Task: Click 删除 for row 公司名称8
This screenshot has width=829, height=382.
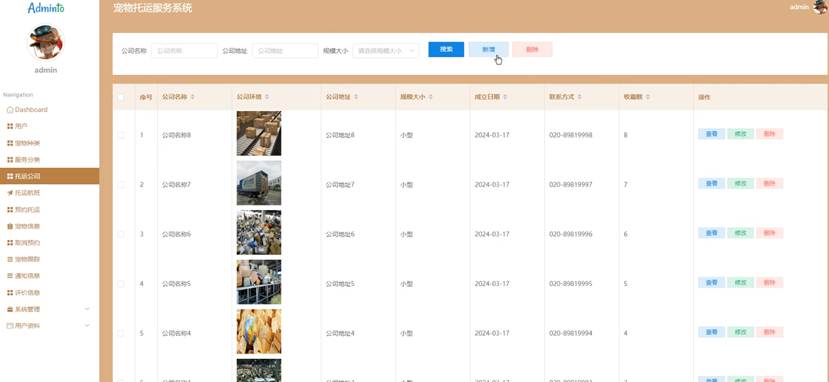Action: (x=770, y=134)
